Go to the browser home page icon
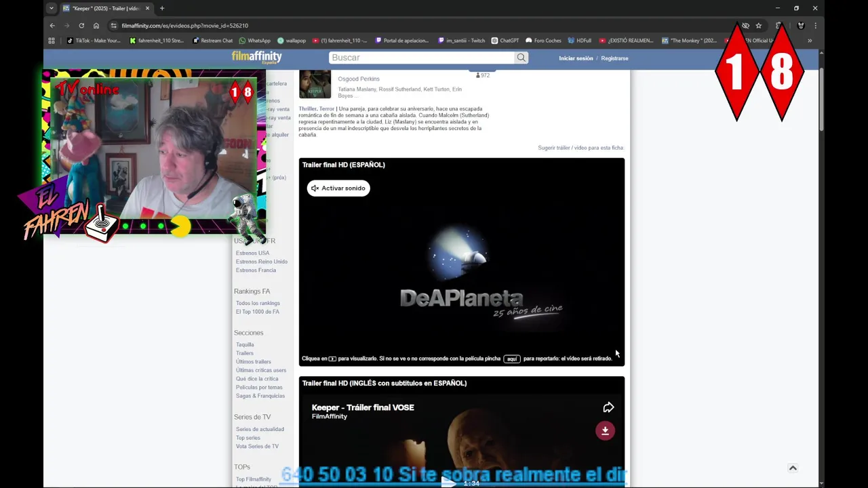The height and width of the screenshot is (488, 868). point(96,26)
